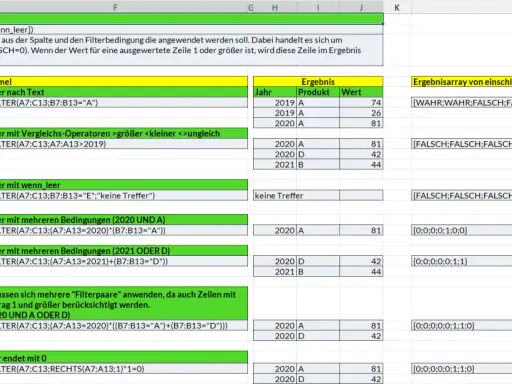Click heading 'mehreren Bedingungen (2021 ODER D)'
Viewport: 512px width, 384px height.
124,250
